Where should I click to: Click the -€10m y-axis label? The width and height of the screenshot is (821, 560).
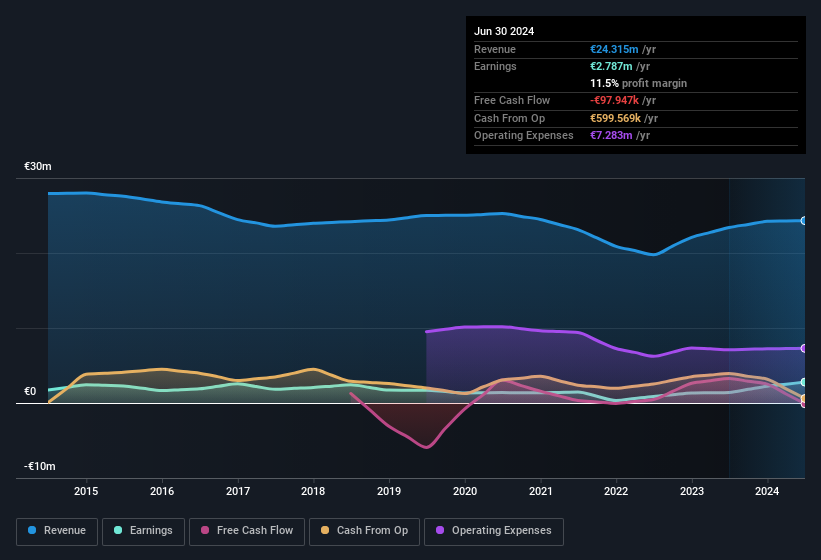point(40,466)
